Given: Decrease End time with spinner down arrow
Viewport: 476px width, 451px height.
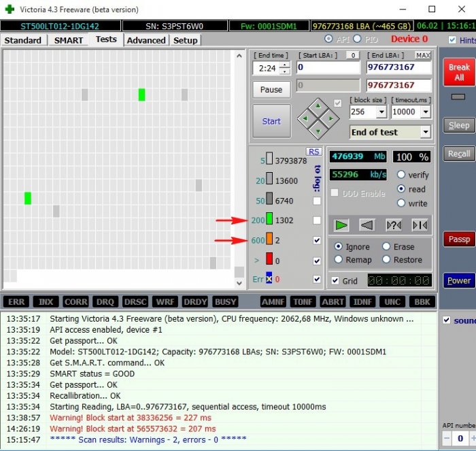Looking at the screenshot, I should coord(284,71).
